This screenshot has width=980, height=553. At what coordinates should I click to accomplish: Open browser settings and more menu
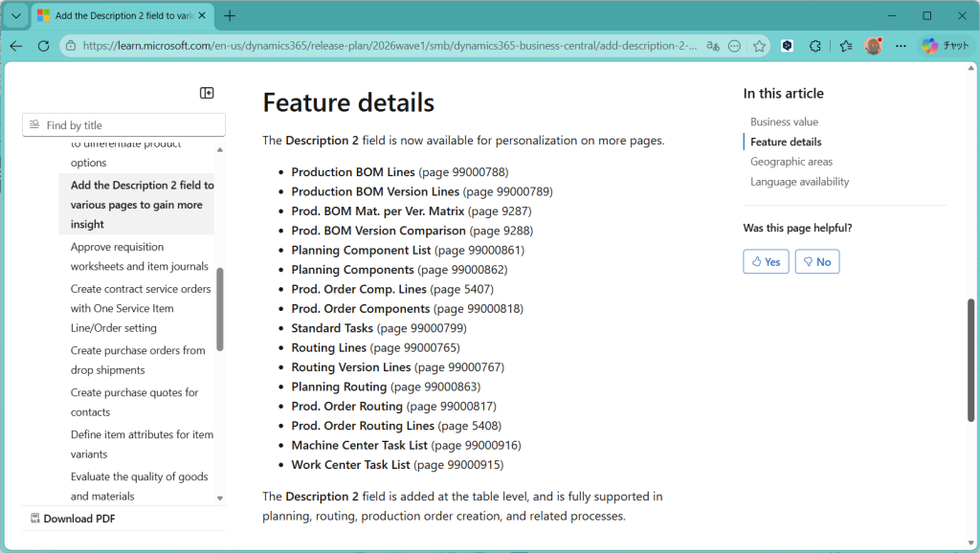tap(901, 46)
